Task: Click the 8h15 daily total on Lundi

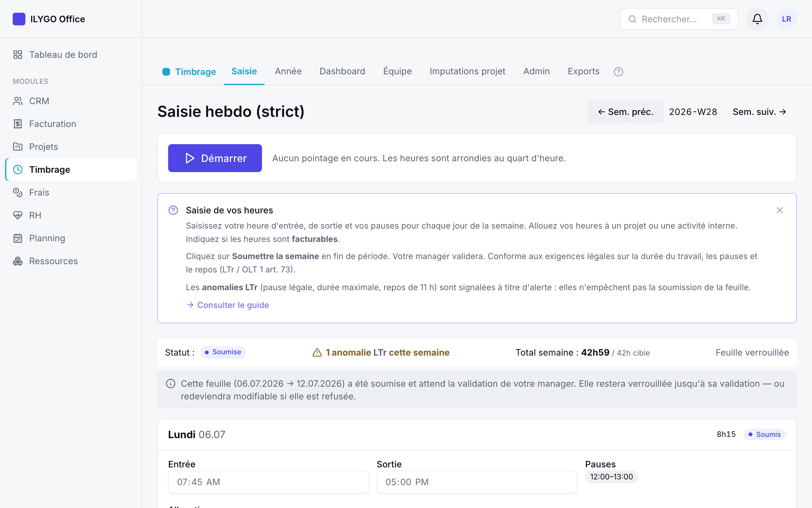Action: (x=726, y=434)
